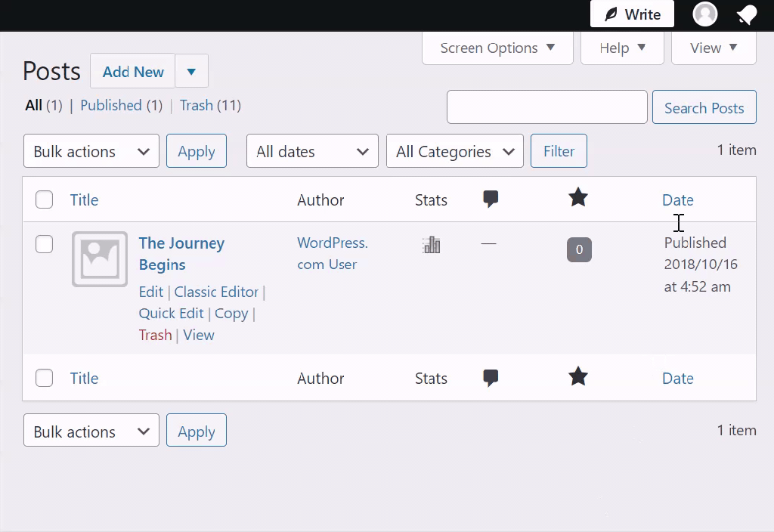Sort posts by the star likes column icon

(578, 198)
